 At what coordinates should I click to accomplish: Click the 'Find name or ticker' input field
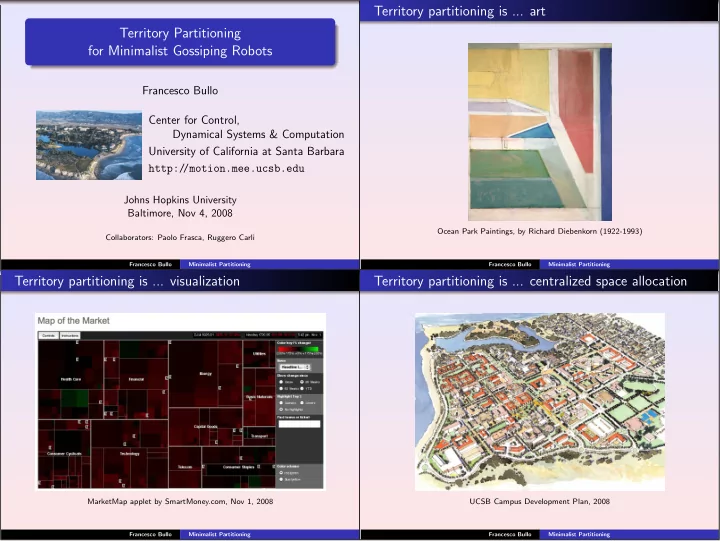(x=299, y=424)
